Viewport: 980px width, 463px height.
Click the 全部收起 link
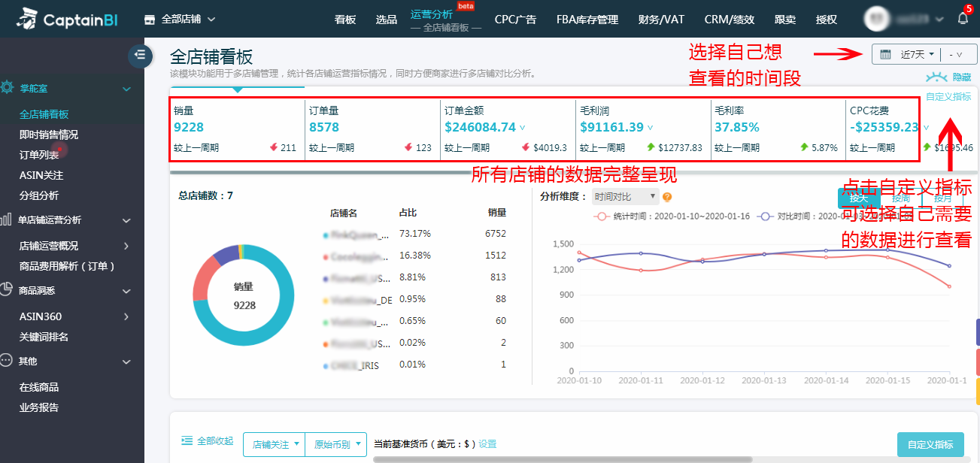(x=215, y=440)
